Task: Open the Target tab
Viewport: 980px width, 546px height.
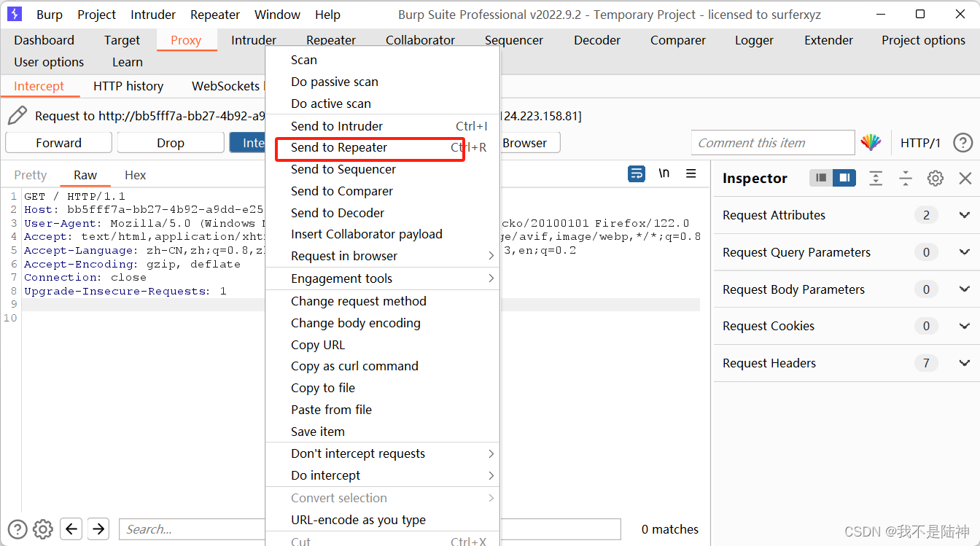Action: pos(122,40)
